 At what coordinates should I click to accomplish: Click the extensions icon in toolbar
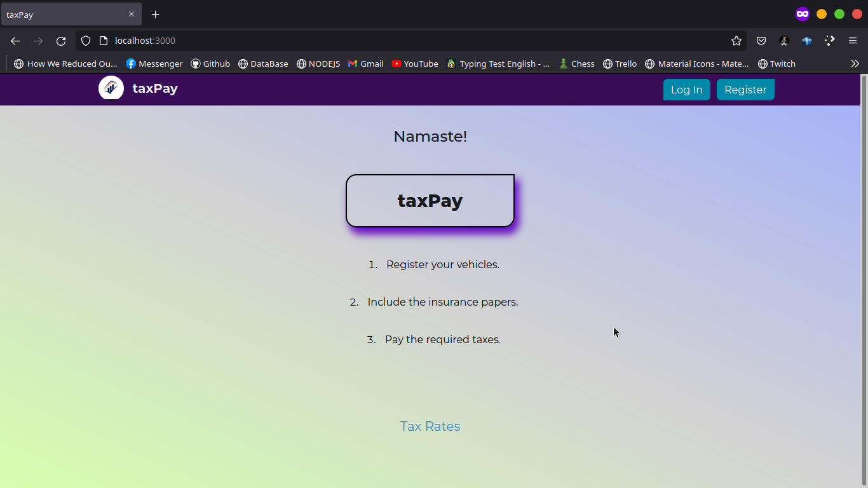[830, 41]
